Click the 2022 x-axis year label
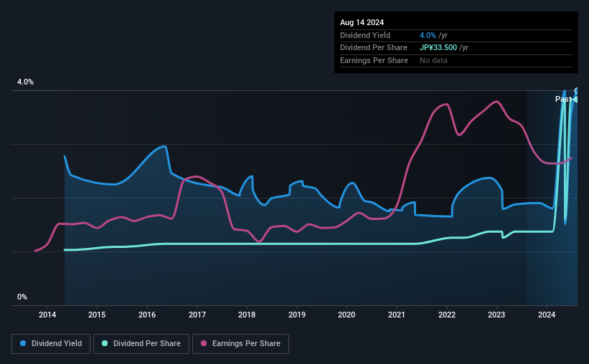Screen dimensions: 589x364 (447, 315)
